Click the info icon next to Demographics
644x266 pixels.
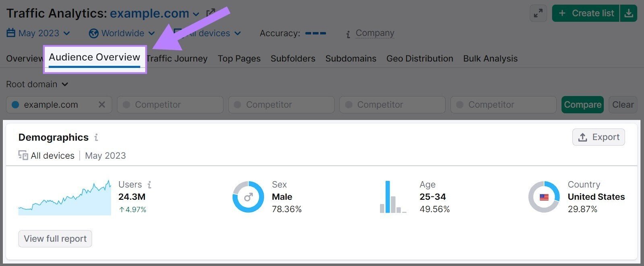pos(96,137)
